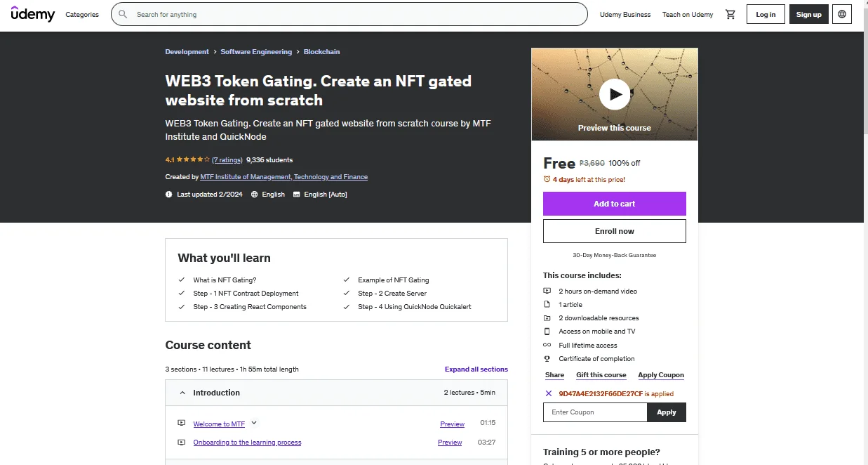Viewport: 868px width, 465px height.
Task: Open the Categories menu
Action: click(82, 14)
